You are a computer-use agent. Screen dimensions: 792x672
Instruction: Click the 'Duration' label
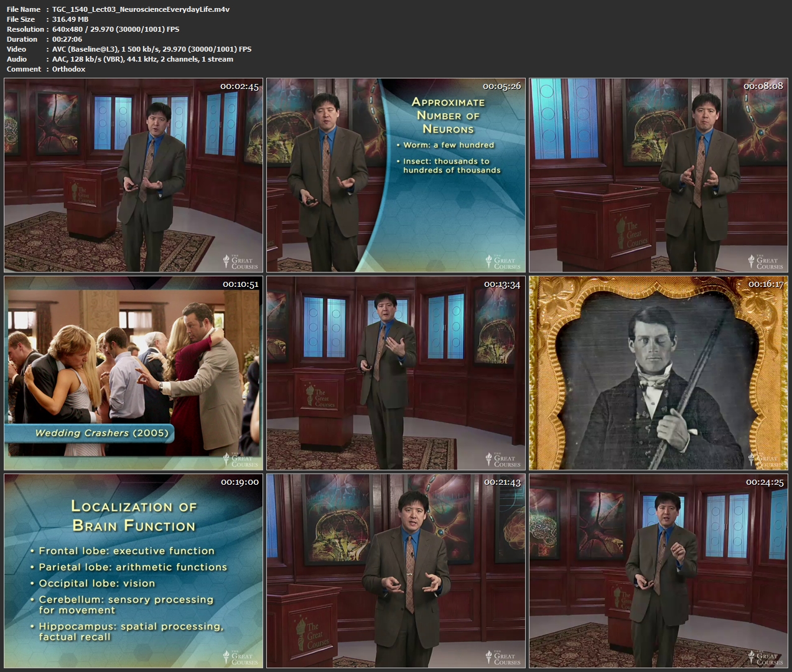point(22,39)
